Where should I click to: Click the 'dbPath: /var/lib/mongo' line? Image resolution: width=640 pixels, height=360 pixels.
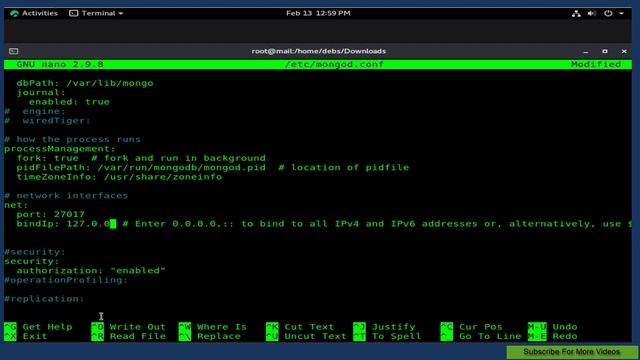[x=85, y=83]
